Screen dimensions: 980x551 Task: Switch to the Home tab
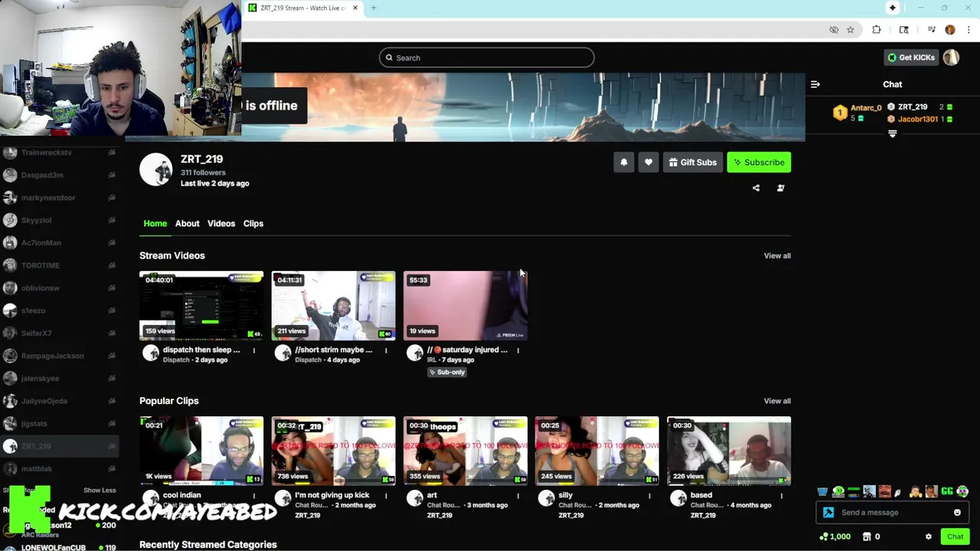[155, 223]
